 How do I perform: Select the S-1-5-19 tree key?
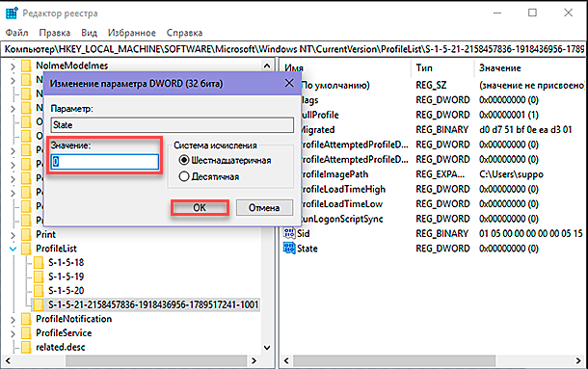[66, 277]
